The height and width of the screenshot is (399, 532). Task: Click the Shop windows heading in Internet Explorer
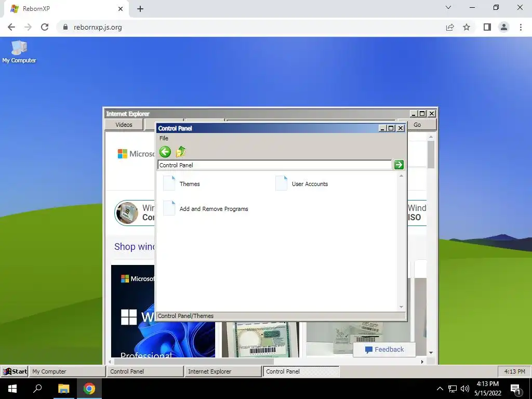tap(135, 247)
